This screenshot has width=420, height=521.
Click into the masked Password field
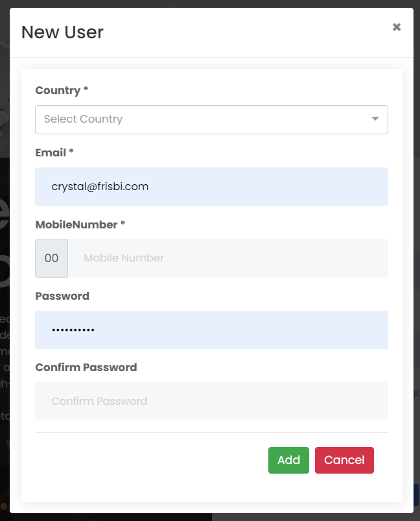coord(211,330)
